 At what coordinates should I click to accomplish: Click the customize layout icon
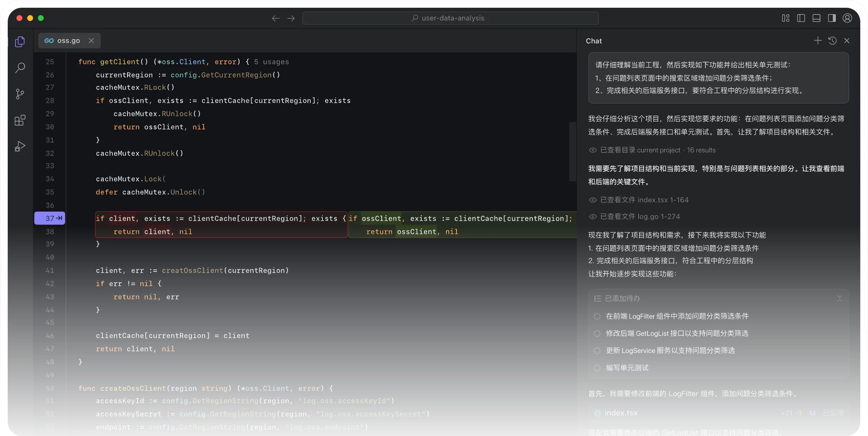click(x=785, y=18)
